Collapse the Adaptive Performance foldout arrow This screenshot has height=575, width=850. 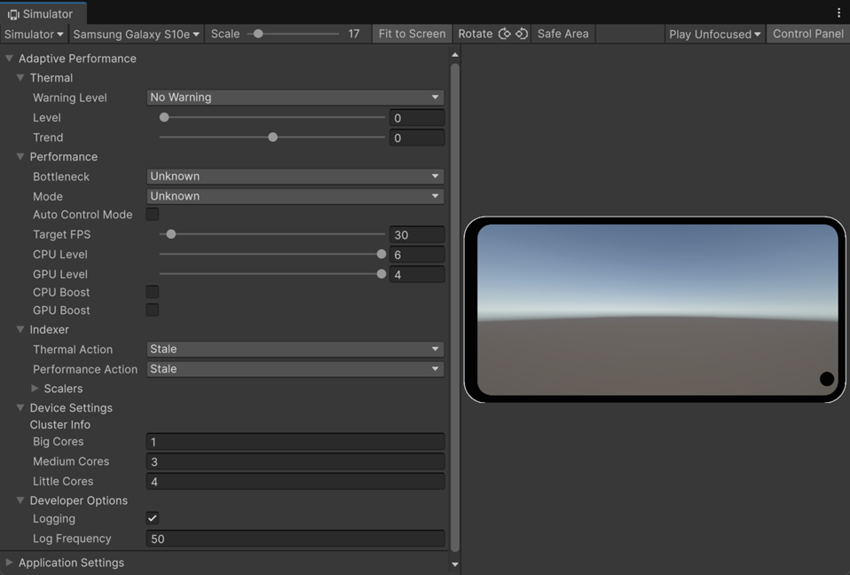coord(10,59)
